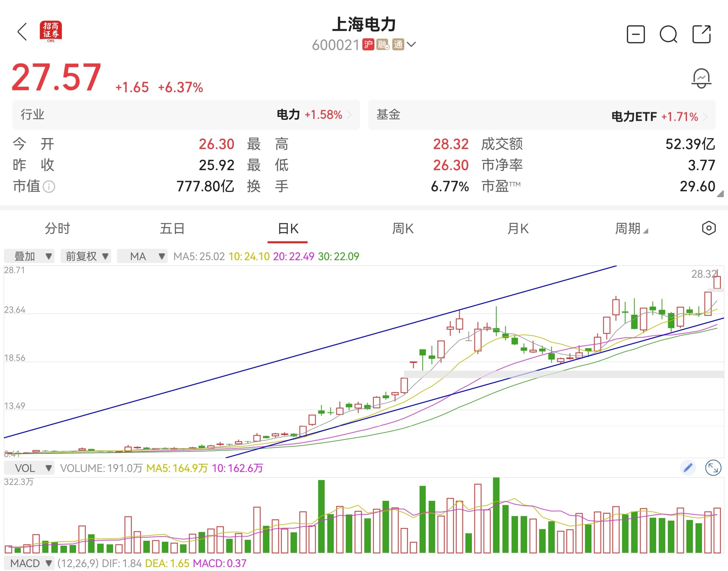Open the VOL indicator dropdown

tap(30, 468)
